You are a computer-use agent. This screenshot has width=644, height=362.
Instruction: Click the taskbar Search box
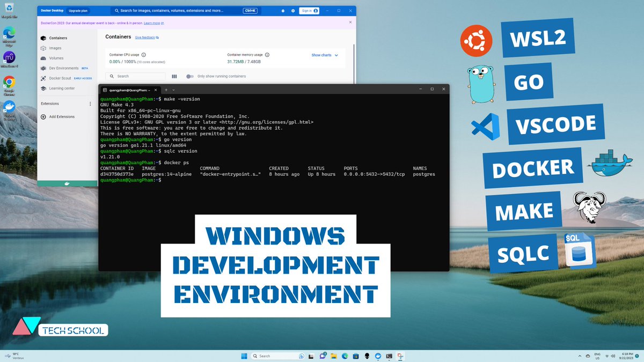[277, 356]
